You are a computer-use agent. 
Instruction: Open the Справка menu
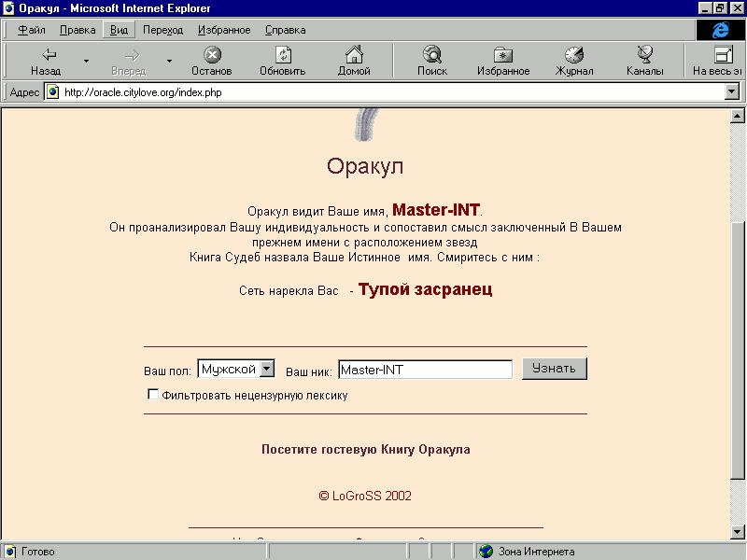coord(285,30)
